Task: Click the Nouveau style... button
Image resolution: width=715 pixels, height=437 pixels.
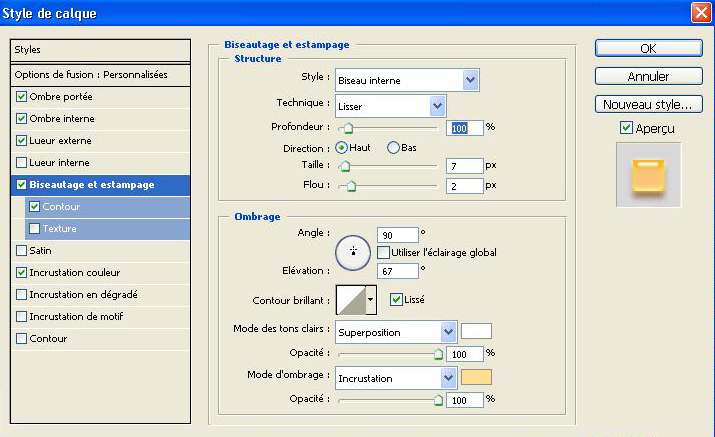Action: tap(648, 104)
